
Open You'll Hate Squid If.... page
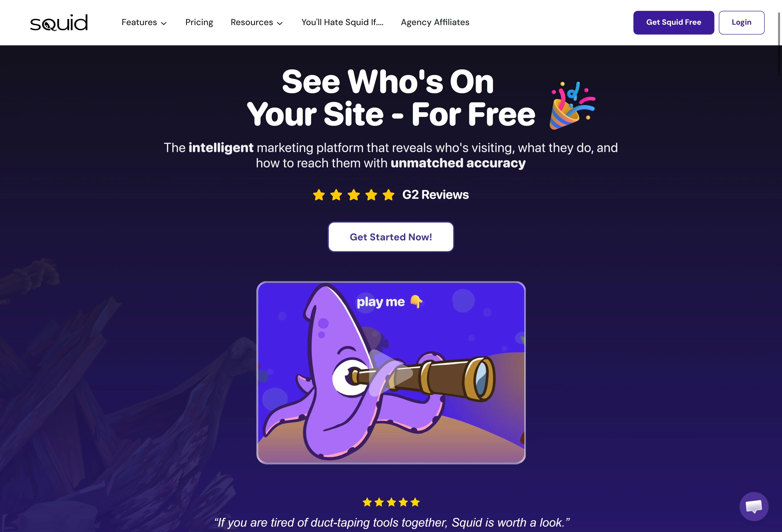point(342,22)
